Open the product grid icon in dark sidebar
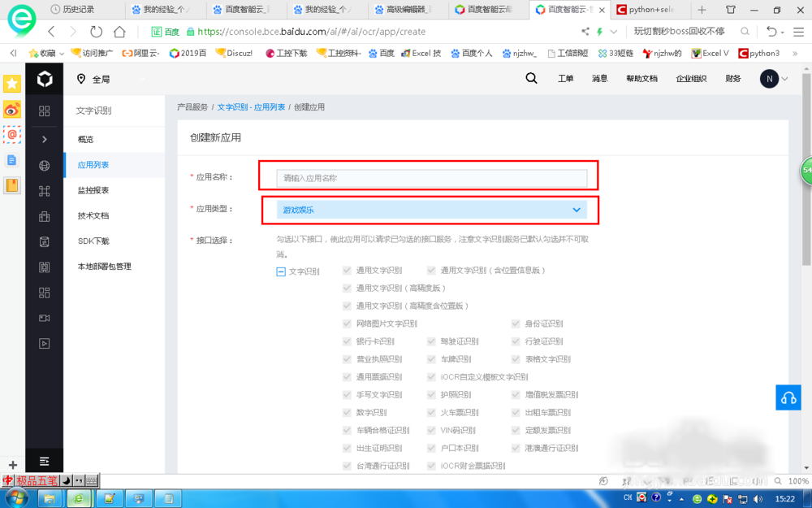The image size is (812, 508). (x=45, y=111)
